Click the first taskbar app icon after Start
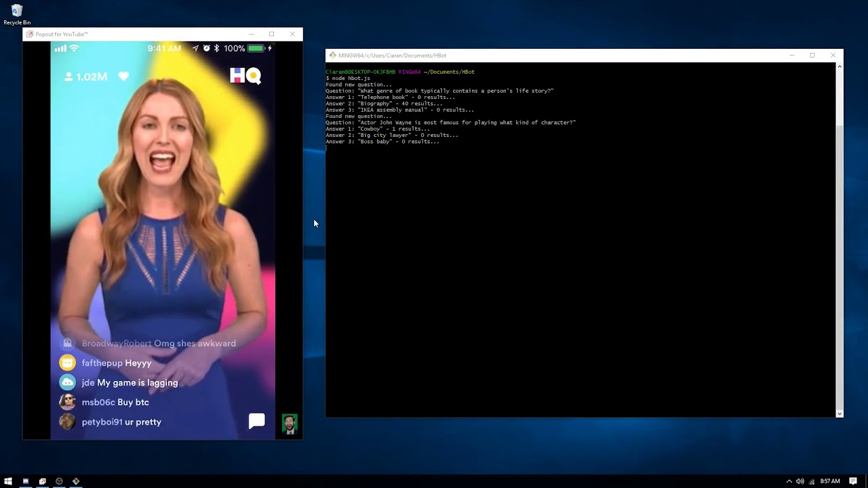The image size is (868, 488). pyautogui.click(x=25, y=481)
